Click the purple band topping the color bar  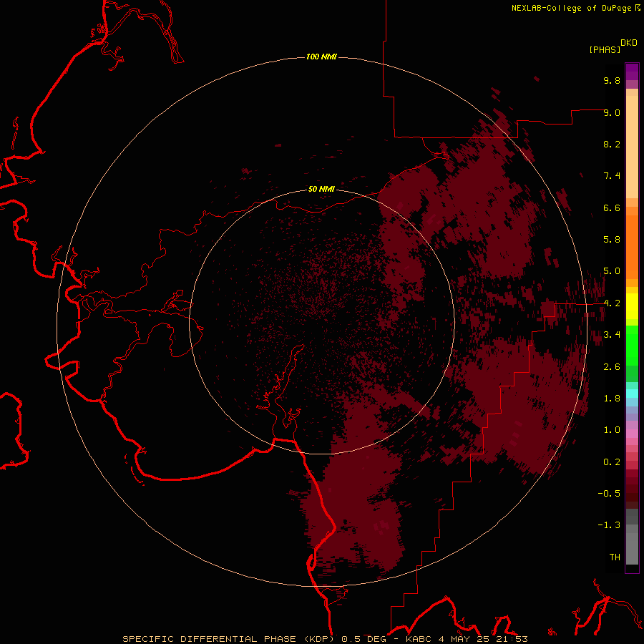(x=632, y=72)
